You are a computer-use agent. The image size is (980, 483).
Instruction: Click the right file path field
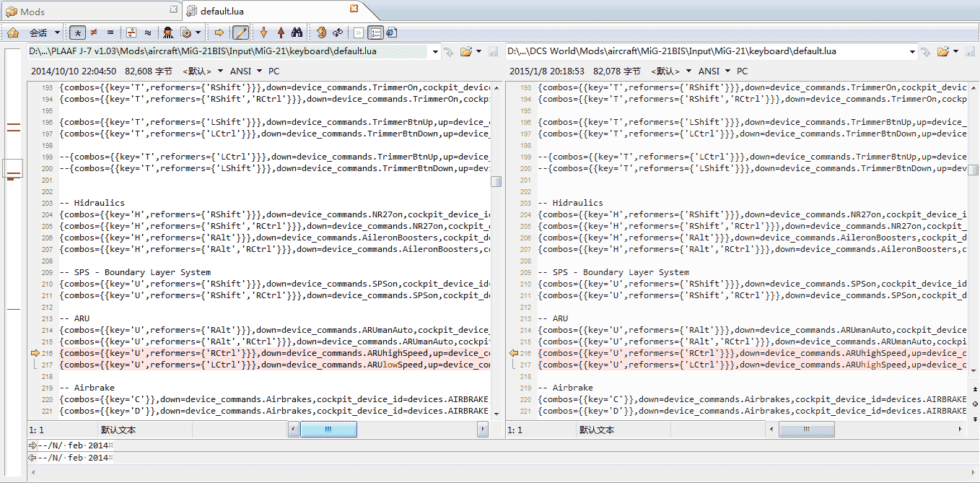(x=711, y=51)
